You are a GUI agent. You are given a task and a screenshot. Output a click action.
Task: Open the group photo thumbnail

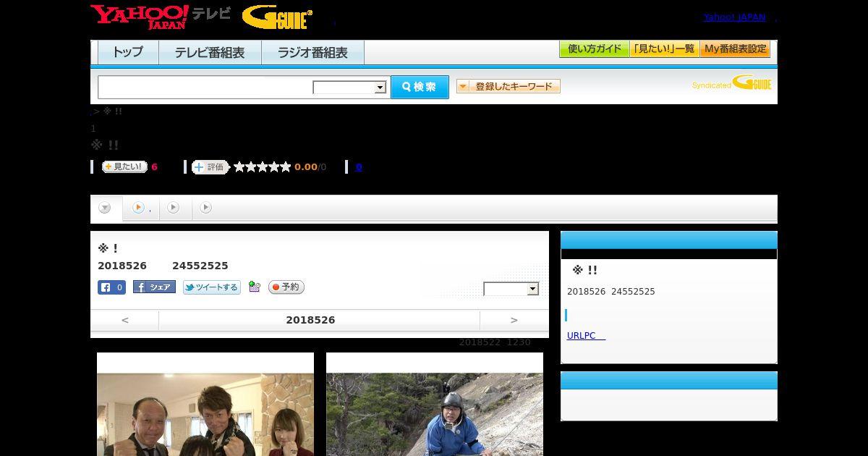point(205,404)
